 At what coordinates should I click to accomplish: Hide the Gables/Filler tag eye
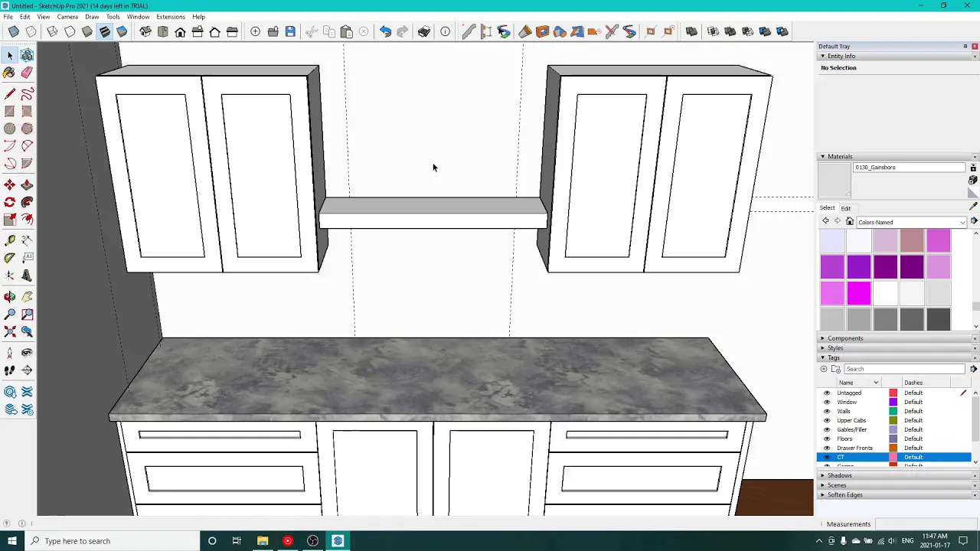pyautogui.click(x=826, y=429)
